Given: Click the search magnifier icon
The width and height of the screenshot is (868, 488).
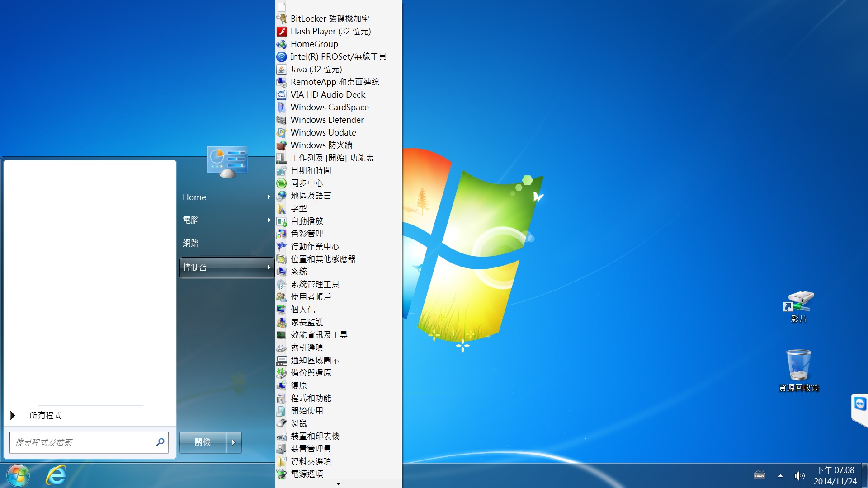Looking at the screenshot, I should tap(160, 442).
